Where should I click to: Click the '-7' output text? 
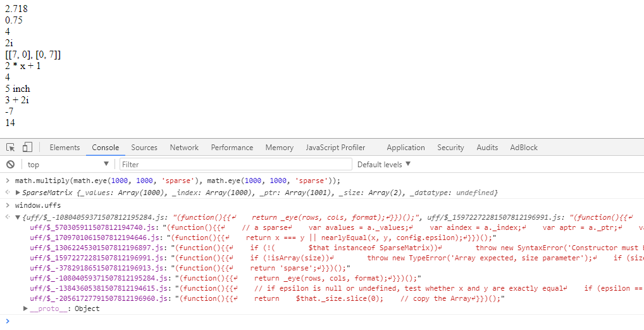(x=9, y=111)
